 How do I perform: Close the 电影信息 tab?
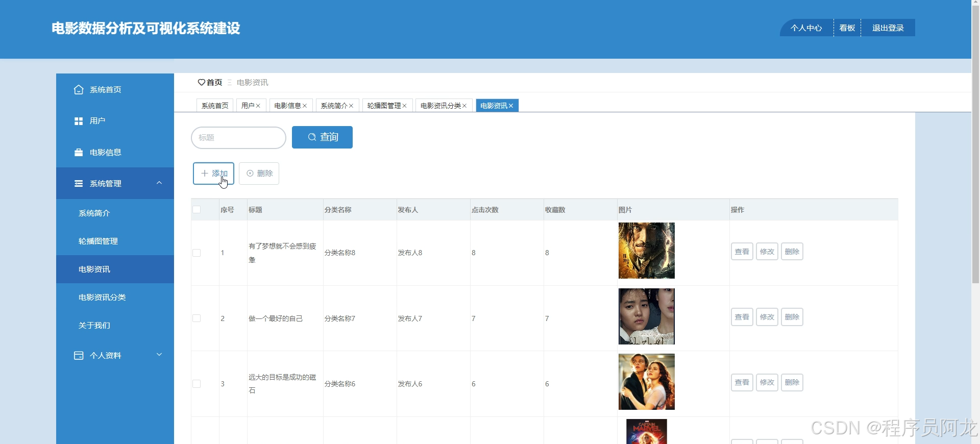coord(305,106)
